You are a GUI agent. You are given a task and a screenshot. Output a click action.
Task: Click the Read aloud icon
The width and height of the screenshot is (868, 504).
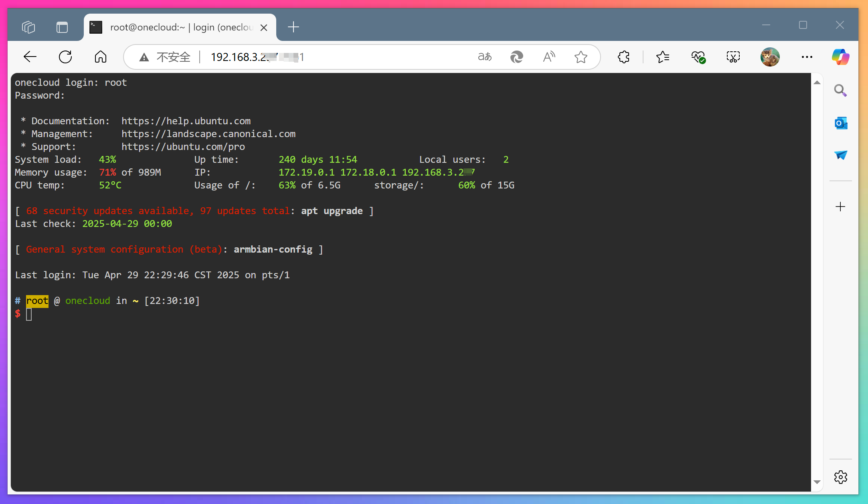(549, 57)
